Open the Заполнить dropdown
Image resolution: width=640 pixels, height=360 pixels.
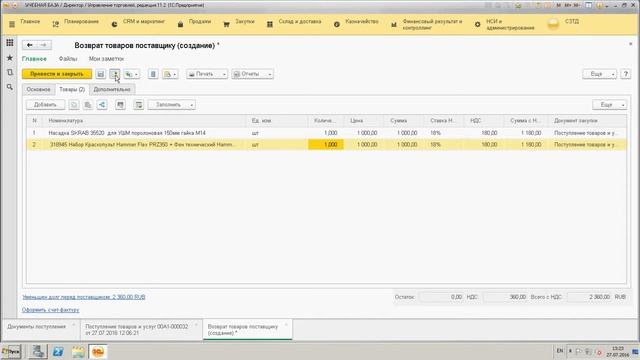click(x=171, y=105)
